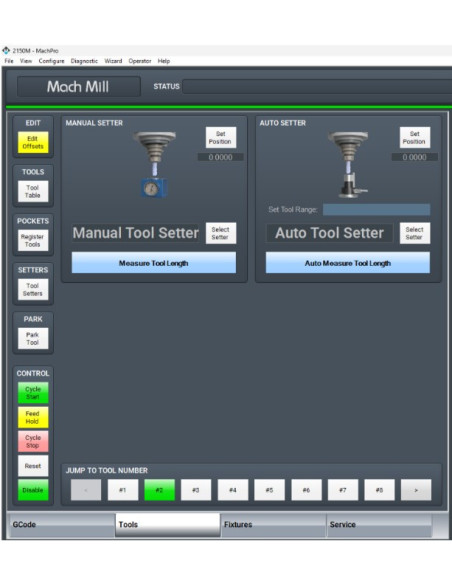The width and height of the screenshot is (452, 584).
Task: Select the Tools tab
Action: click(x=168, y=525)
